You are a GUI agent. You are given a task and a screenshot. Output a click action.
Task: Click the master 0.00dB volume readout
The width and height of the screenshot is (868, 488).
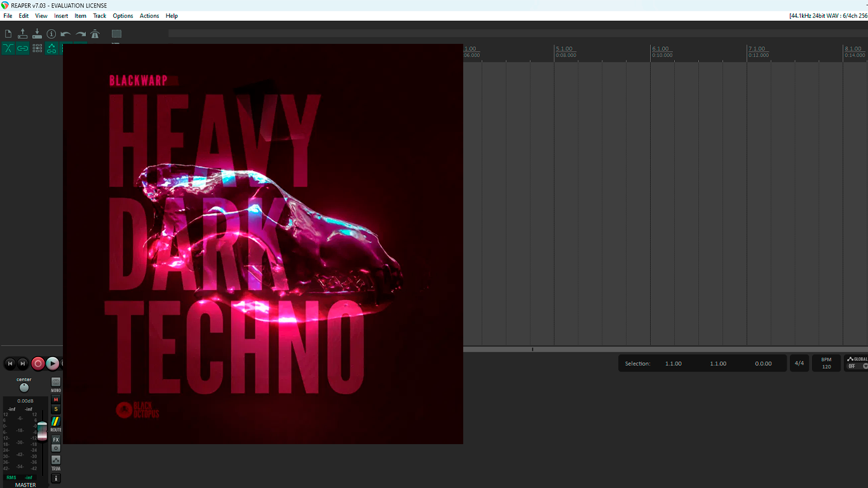tap(25, 401)
